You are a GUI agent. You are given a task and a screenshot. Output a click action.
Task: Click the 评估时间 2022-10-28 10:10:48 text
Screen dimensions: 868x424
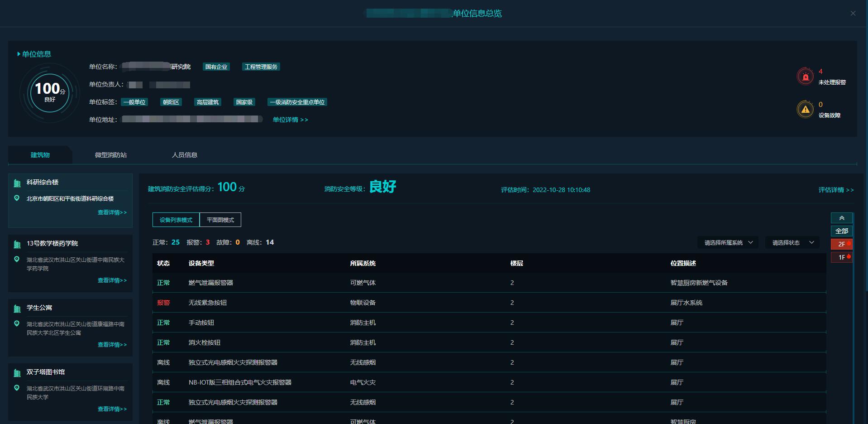pyautogui.click(x=545, y=190)
